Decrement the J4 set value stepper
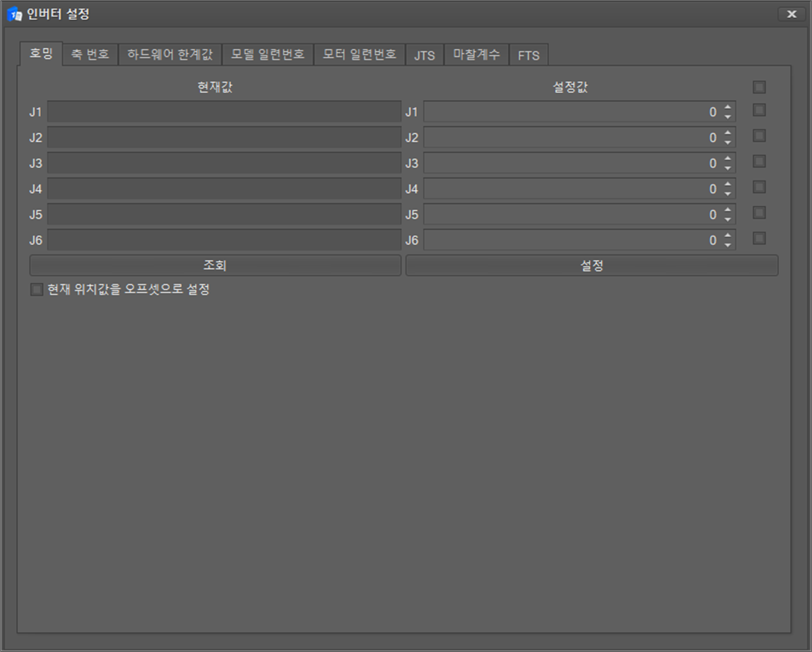 coord(728,194)
